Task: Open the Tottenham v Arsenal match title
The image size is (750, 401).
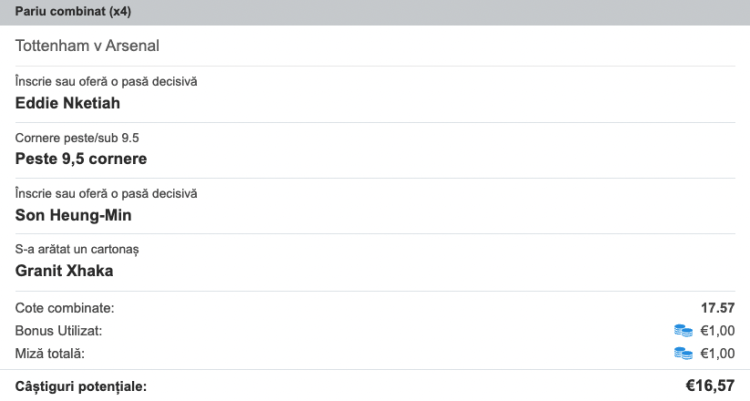Action: [x=87, y=46]
